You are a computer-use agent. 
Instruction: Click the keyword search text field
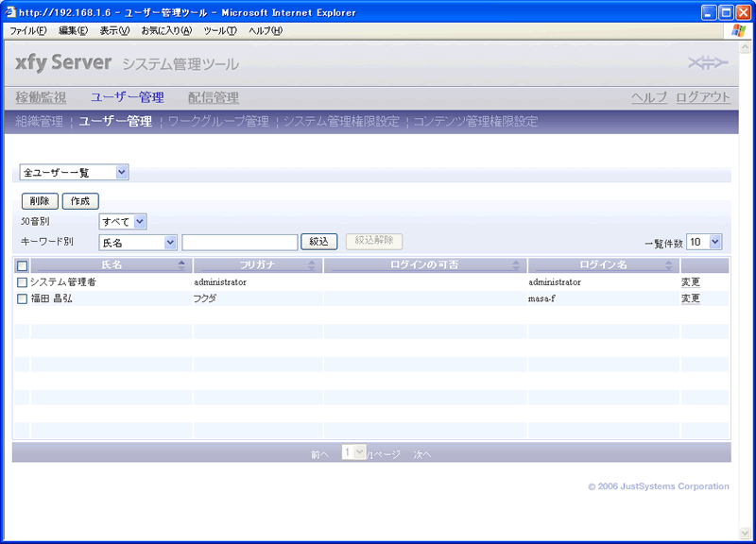tap(240, 242)
